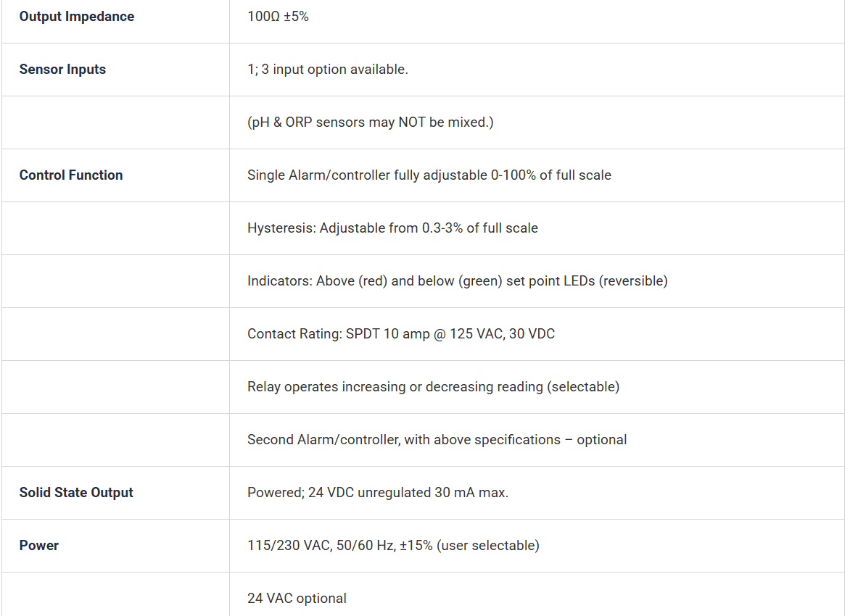This screenshot has height=616, width=850.
Task: Click the Indicators set point LEDs line
Action: [458, 280]
